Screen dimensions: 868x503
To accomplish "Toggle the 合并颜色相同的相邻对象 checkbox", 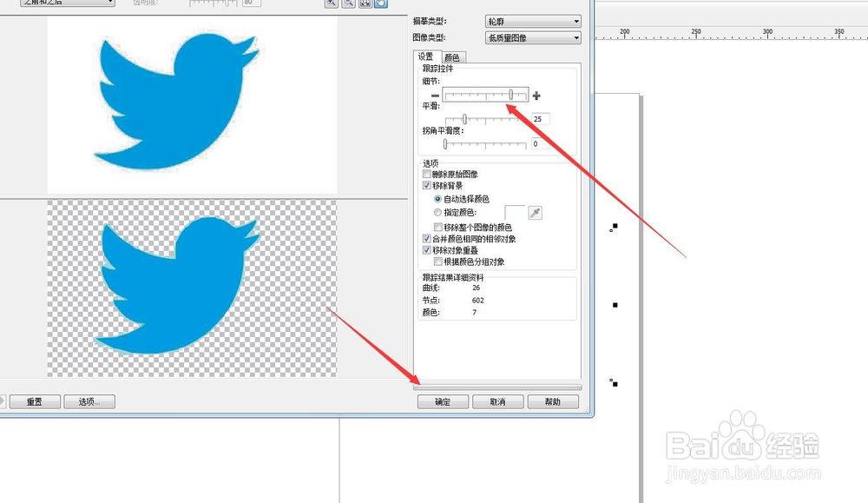I will tap(427, 239).
